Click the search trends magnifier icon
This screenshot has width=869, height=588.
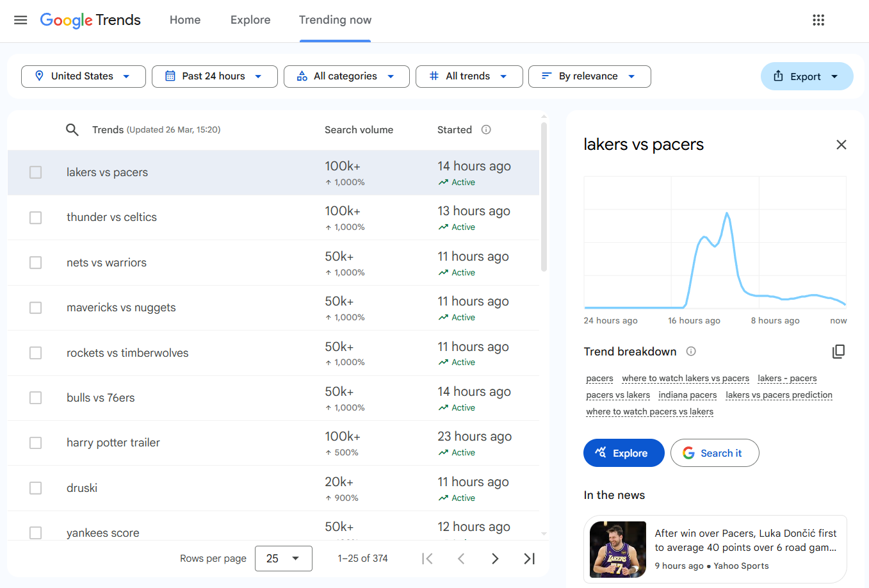pos(72,130)
